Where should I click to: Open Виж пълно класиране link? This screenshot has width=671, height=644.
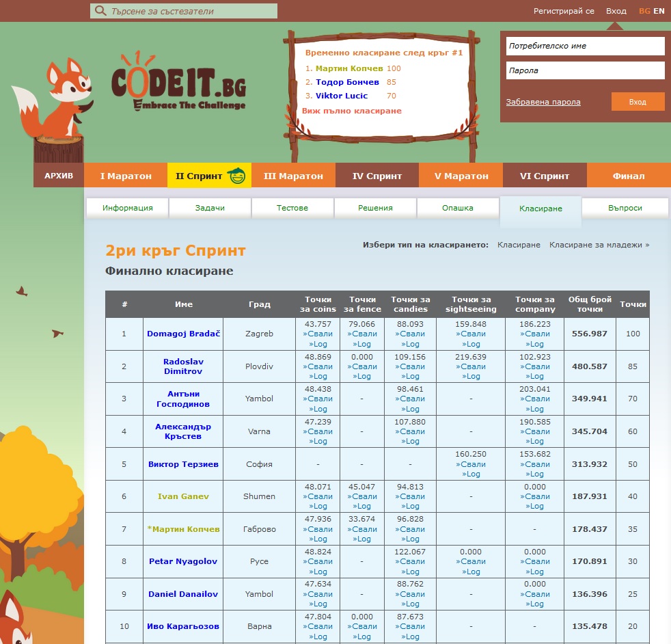(x=351, y=111)
